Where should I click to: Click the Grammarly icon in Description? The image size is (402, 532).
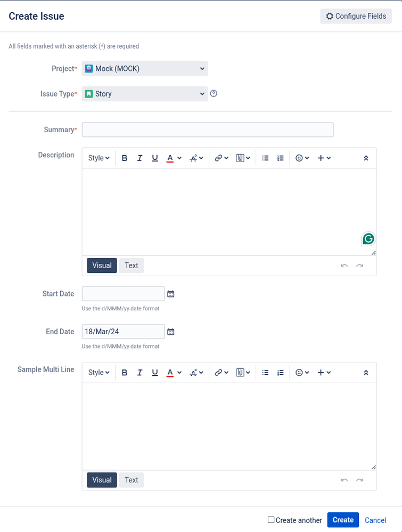click(x=368, y=239)
